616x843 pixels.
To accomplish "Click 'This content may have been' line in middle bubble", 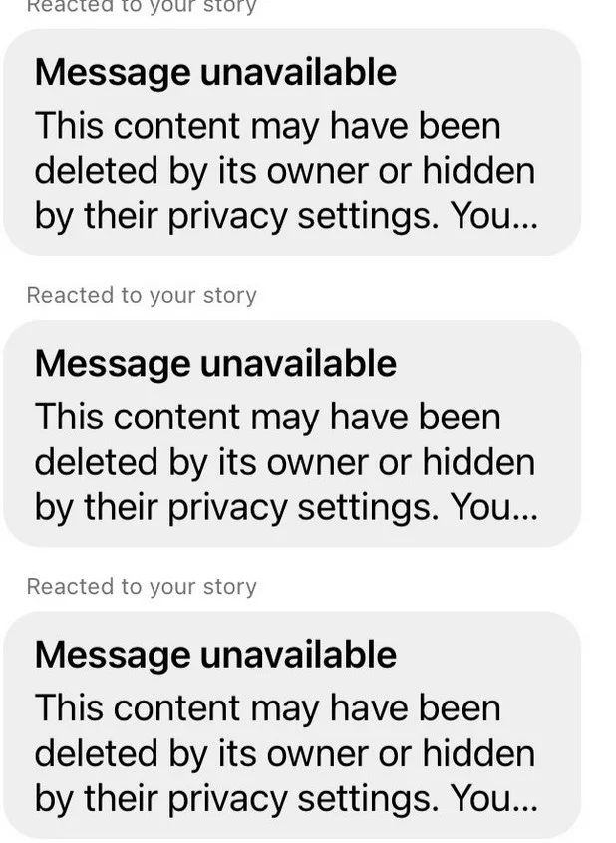I will (x=268, y=419).
